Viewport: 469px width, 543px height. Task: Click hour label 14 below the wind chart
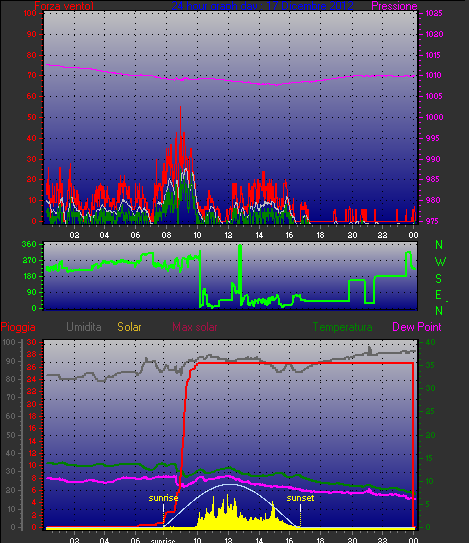(x=259, y=235)
